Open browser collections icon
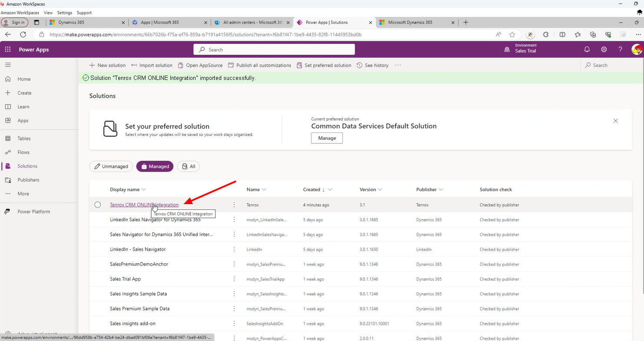This screenshot has width=644, height=341. click(x=593, y=34)
